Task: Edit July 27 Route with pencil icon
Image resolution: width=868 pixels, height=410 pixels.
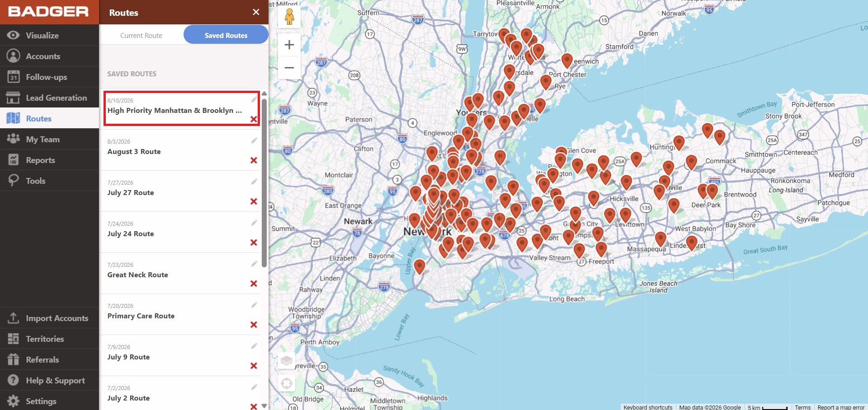Action: coord(254,182)
